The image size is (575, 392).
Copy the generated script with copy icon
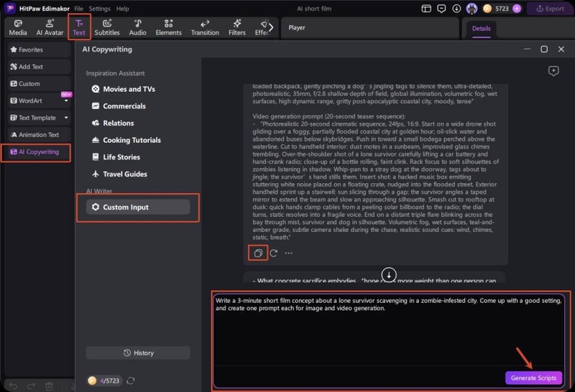pos(258,253)
